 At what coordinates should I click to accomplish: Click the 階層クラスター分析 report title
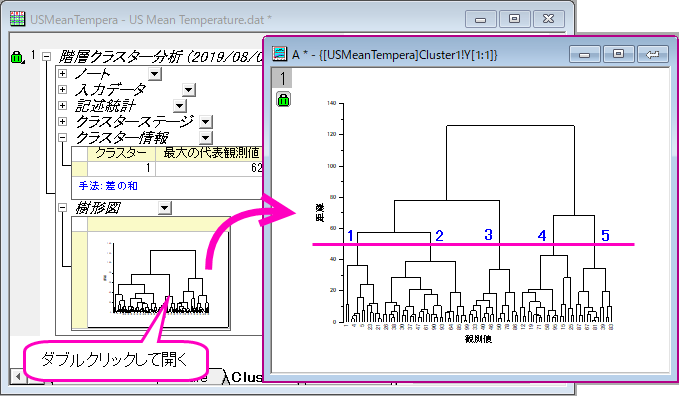(160, 57)
